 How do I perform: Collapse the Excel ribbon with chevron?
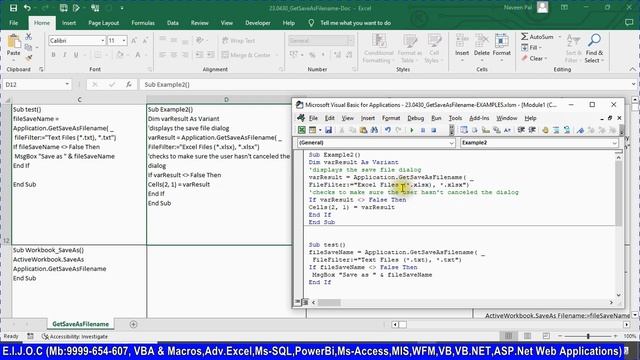tap(632, 69)
